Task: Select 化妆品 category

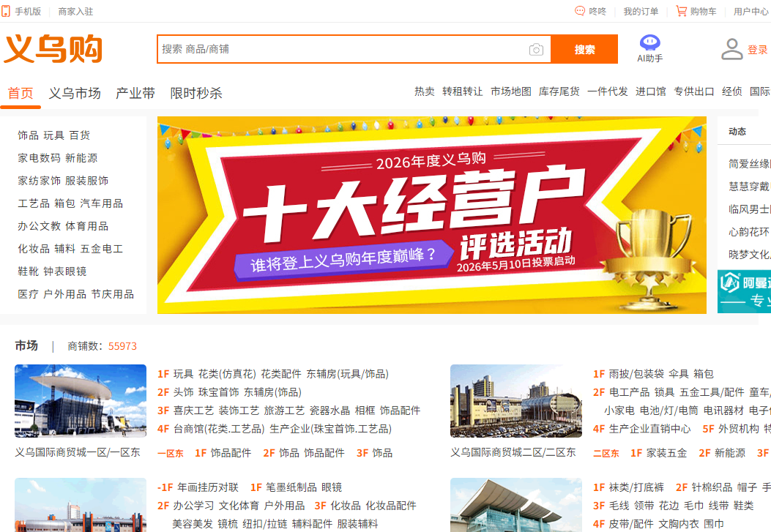Action: click(34, 249)
